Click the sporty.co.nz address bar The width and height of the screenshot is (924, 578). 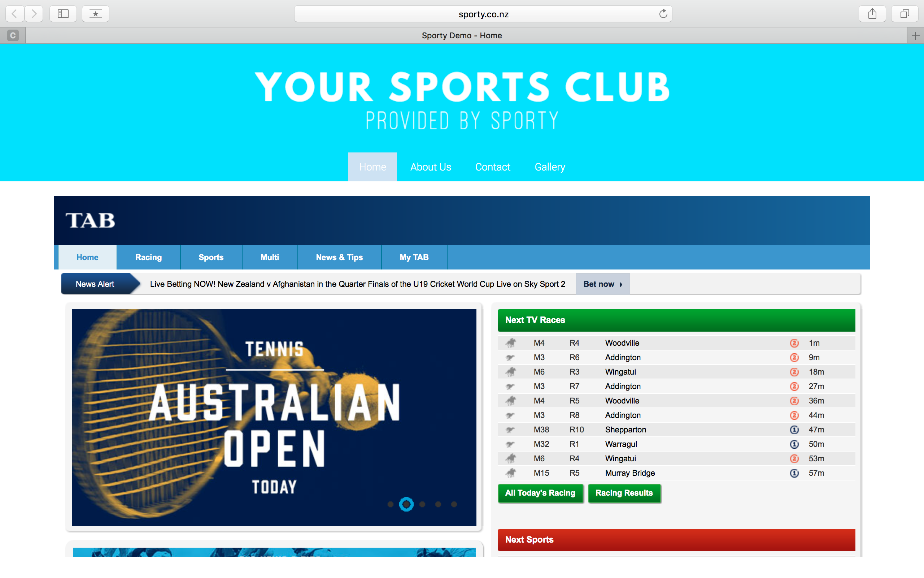483,14
